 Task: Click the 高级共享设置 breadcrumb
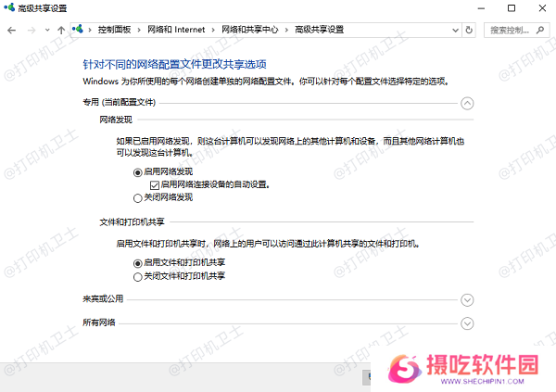coord(319,30)
